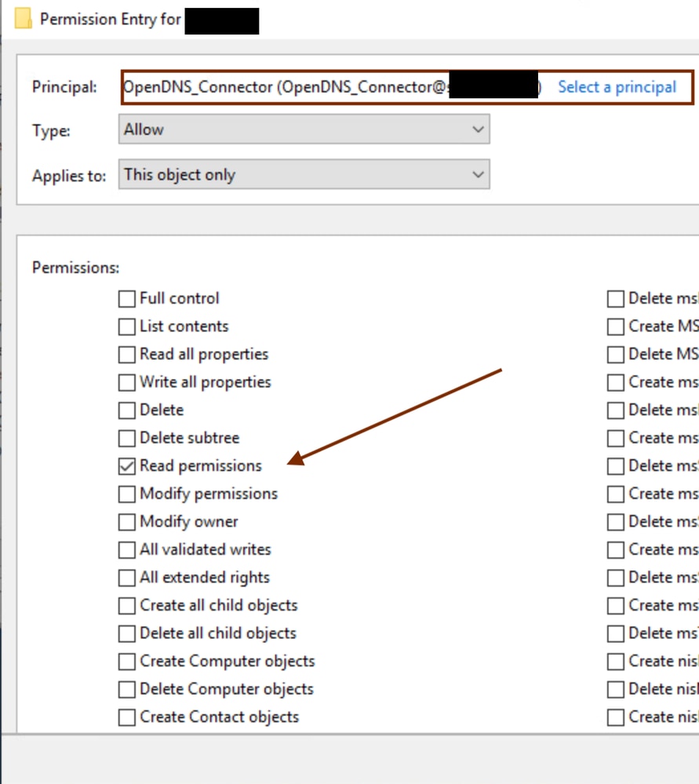This screenshot has height=784, width=699.
Task: Check the Modify owner box
Action: pyautogui.click(x=127, y=522)
